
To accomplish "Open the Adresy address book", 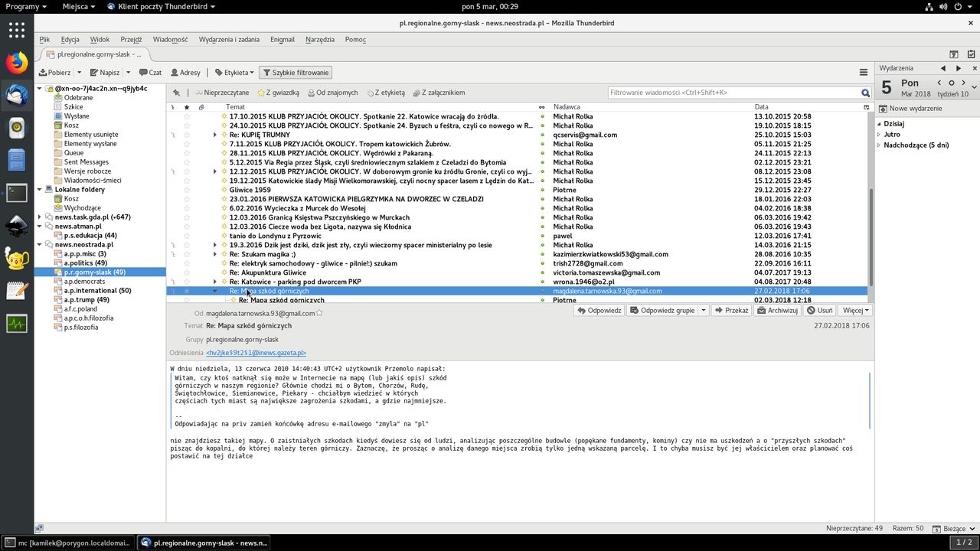I will click(185, 73).
